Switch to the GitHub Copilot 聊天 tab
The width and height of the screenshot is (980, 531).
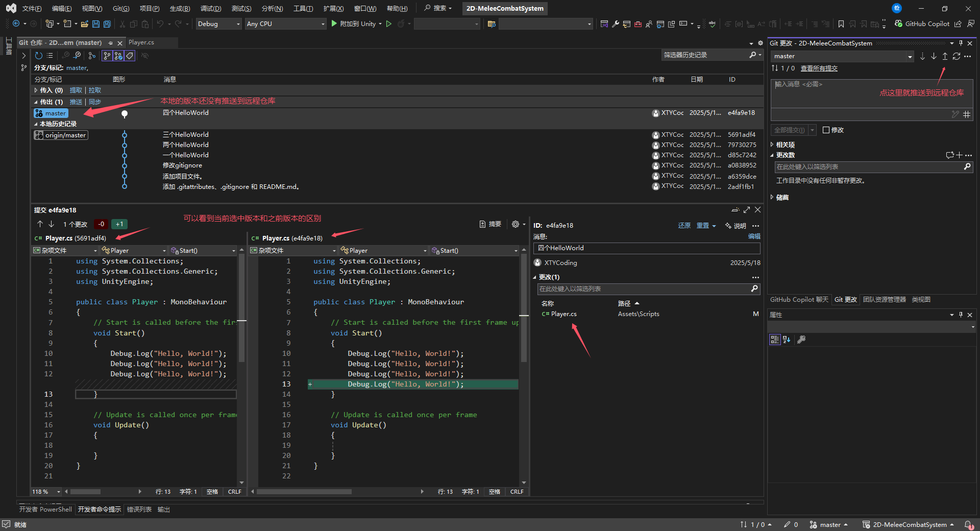(799, 300)
